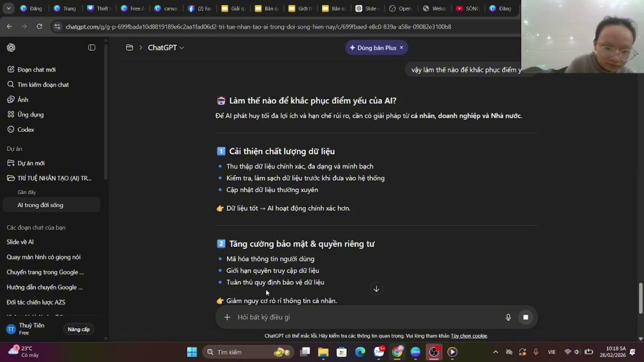Image resolution: width=644 pixels, height=362 pixels.
Task: Click the site info icon in address bar
Action: coord(57,27)
